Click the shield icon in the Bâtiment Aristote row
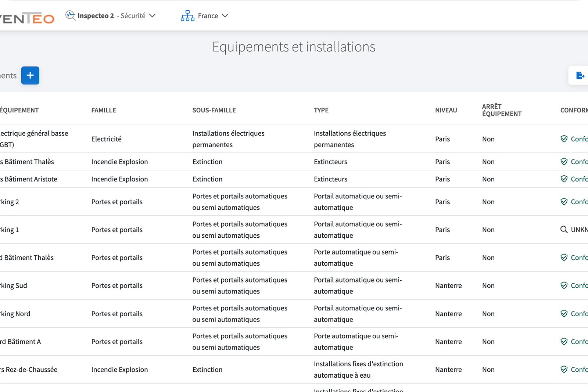Viewport: 588px width, 392px height. point(564,179)
